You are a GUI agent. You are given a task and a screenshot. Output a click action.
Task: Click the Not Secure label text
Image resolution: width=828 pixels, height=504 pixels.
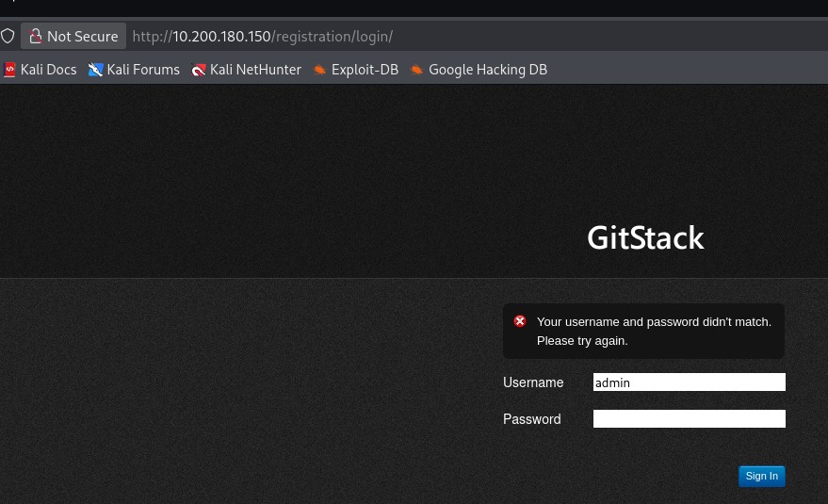82,37
